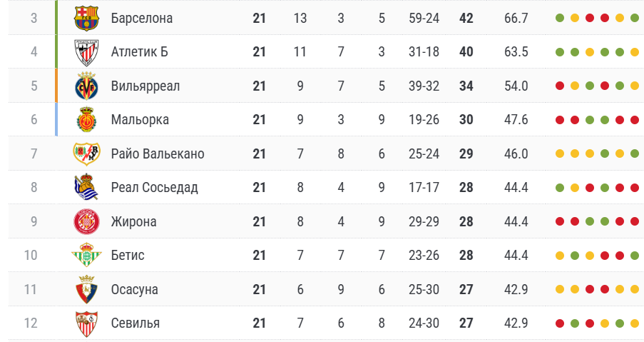This screenshot has width=644, height=342.
Task: Select the Райо Вальекано team name
Action: pos(158,154)
